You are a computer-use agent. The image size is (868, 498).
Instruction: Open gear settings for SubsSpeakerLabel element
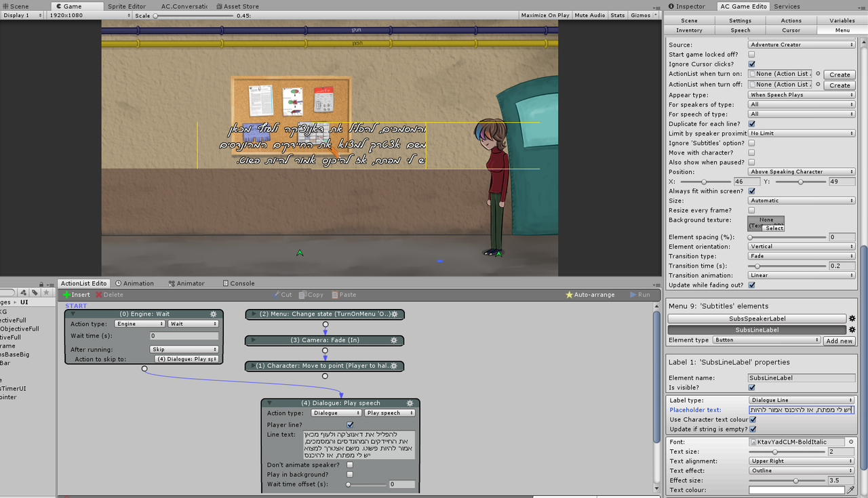click(852, 318)
